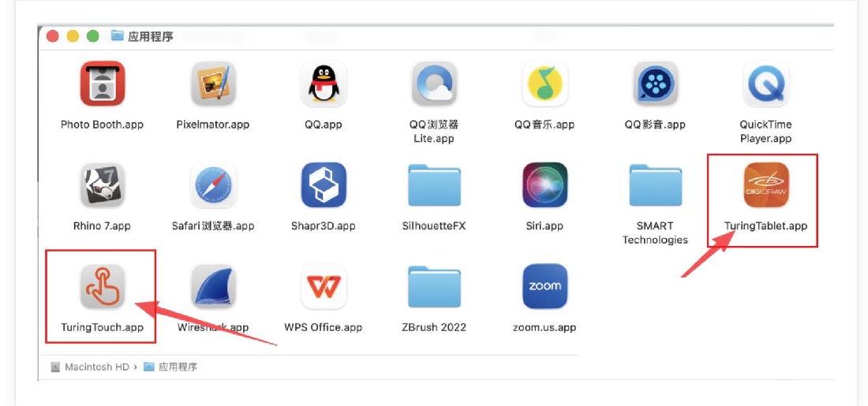Click the ZBrush 2022 folder name
Screen dimensions: 868x406
pyautogui.click(x=434, y=327)
